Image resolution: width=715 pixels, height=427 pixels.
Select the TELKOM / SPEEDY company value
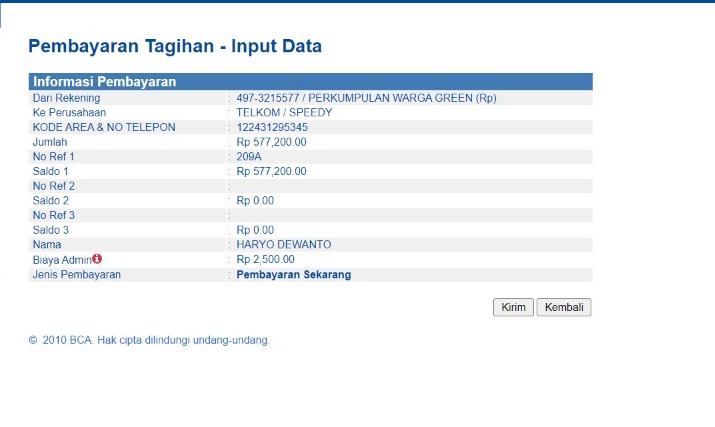(284, 112)
